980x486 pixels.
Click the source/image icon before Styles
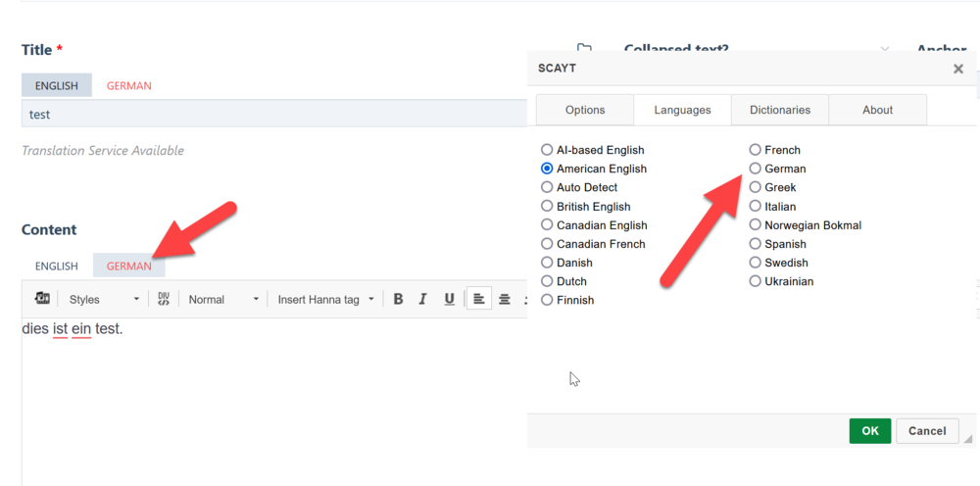click(42, 299)
